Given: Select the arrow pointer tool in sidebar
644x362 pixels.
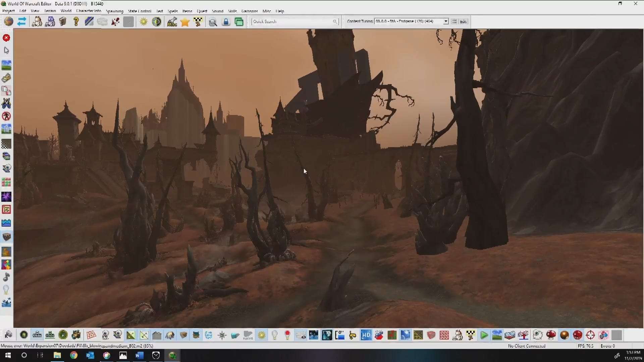Looking at the screenshot, I should (6, 50).
